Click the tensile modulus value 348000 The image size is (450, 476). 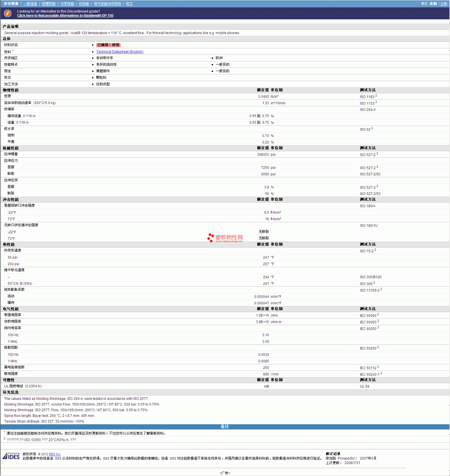coord(263,155)
